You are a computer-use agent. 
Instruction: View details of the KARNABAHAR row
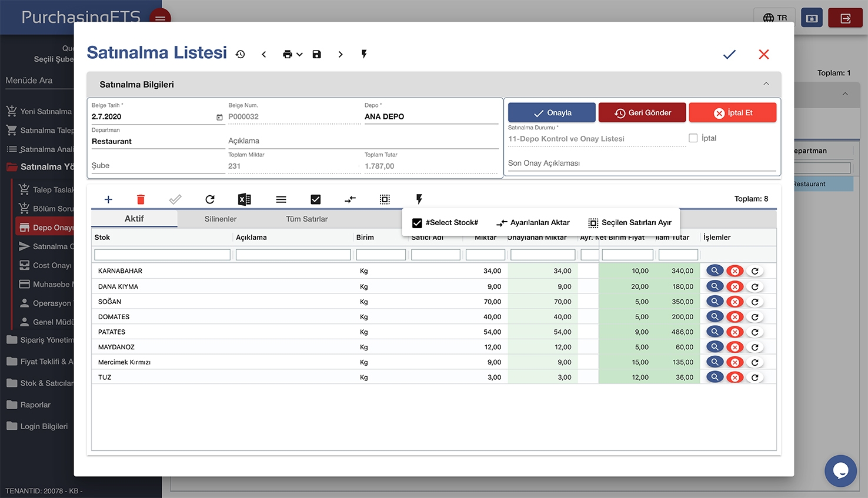tap(715, 270)
